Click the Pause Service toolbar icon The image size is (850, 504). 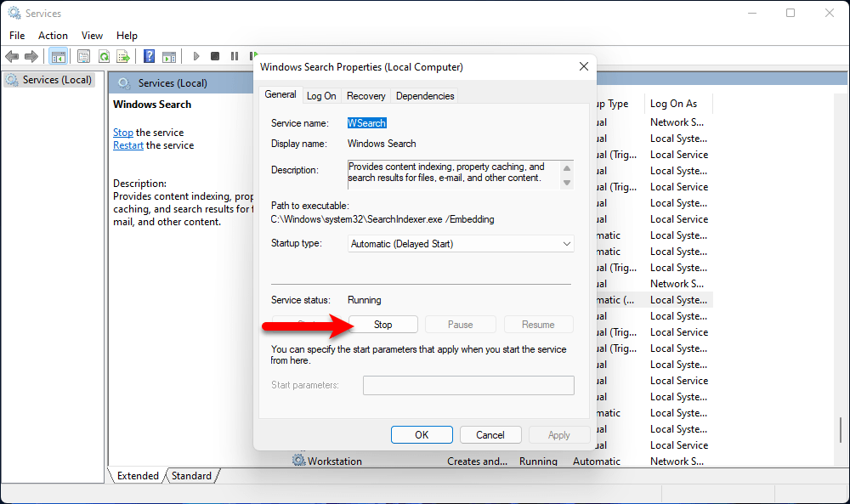(x=235, y=56)
